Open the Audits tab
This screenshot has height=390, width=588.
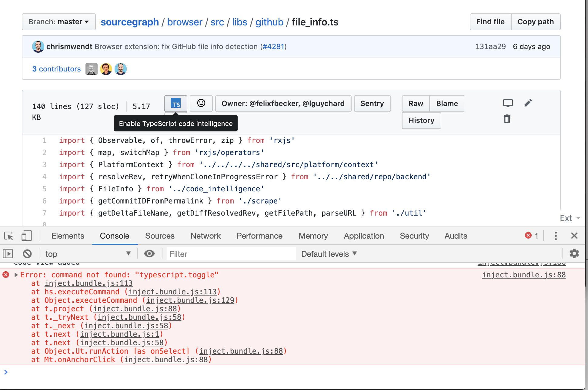tap(456, 236)
